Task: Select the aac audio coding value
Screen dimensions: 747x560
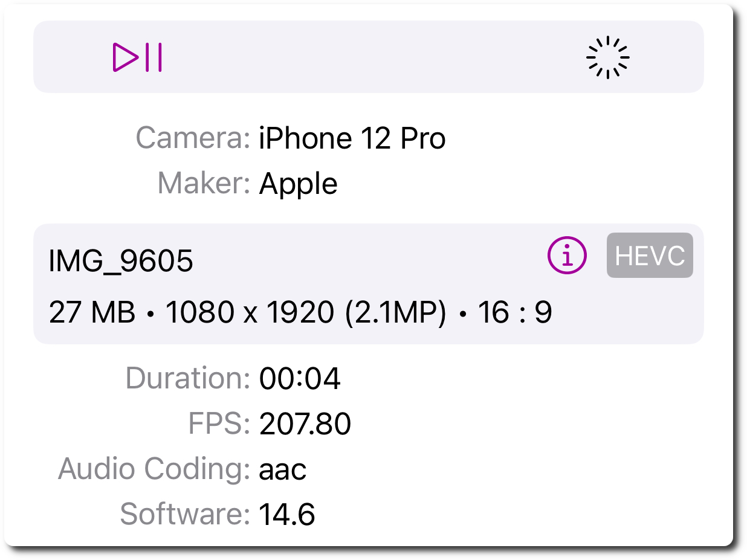Action: (283, 469)
